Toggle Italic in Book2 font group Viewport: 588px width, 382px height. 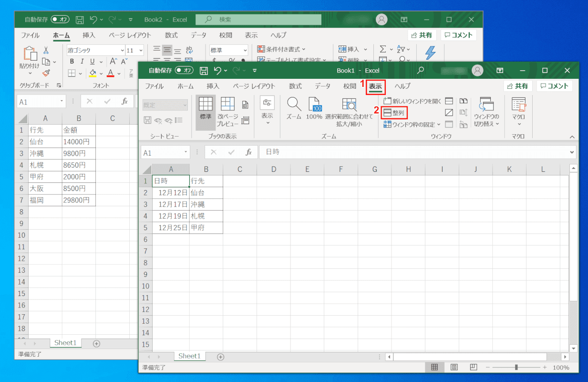tap(82, 61)
